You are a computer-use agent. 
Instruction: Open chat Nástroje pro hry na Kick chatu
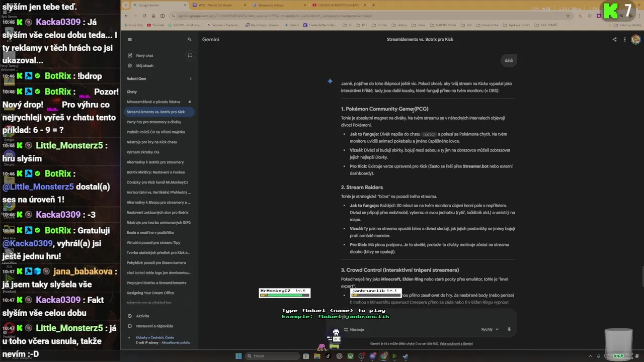tap(152, 142)
